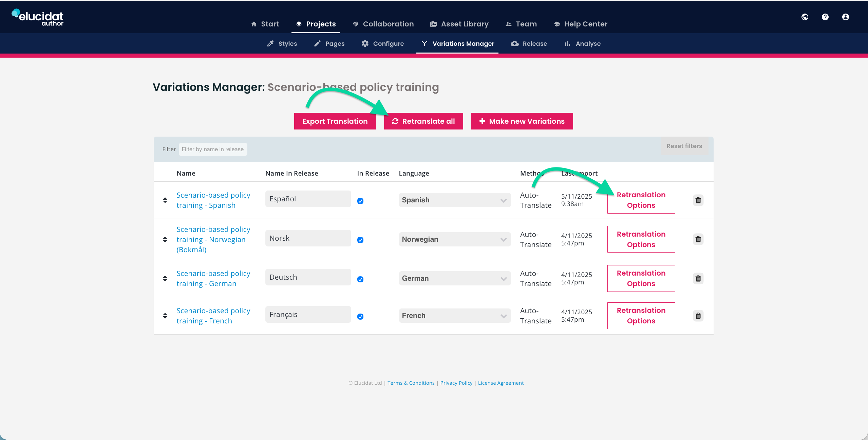Open the Spanish language dropdown
The height and width of the screenshot is (440, 868).
(x=455, y=200)
